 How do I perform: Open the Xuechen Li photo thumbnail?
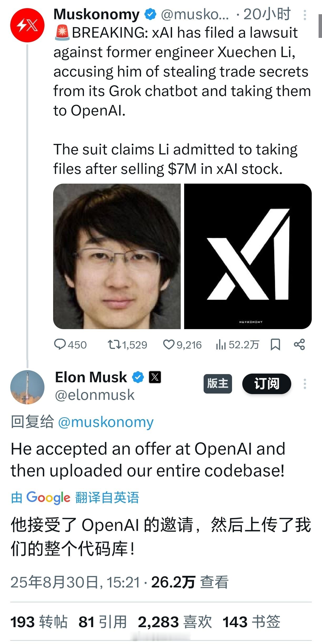(117, 256)
